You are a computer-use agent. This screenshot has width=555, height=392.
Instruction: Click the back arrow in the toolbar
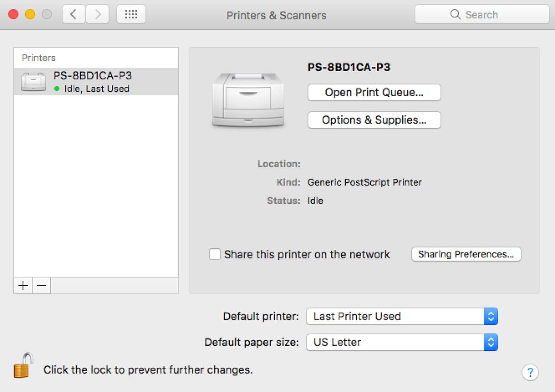[74, 15]
